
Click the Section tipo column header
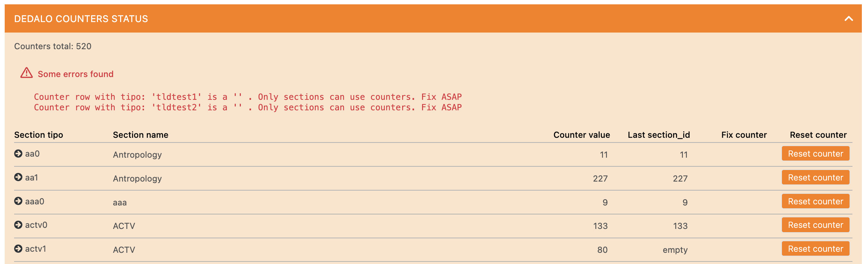[x=38, y=135]
